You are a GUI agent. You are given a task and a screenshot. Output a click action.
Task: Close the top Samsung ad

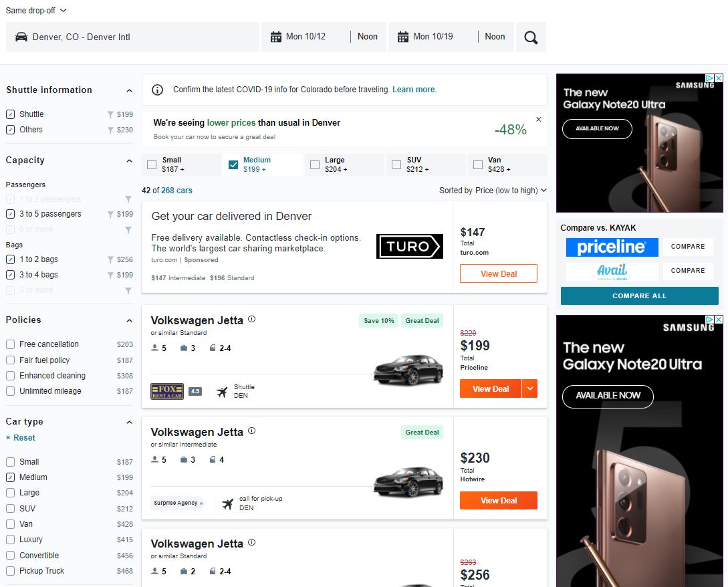coord(719,78)
